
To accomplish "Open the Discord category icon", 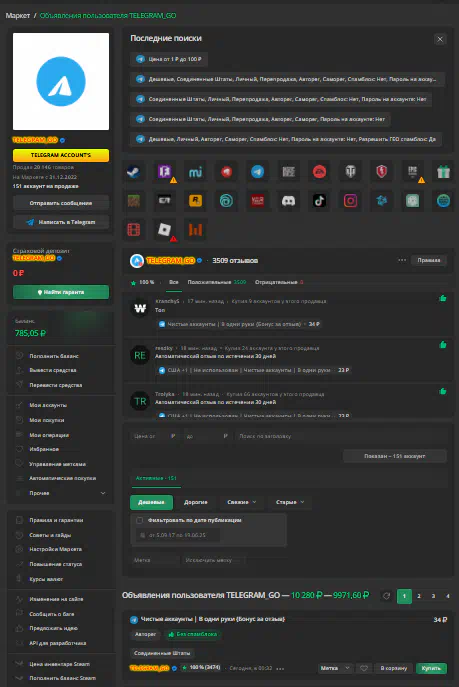I will 288,201.
